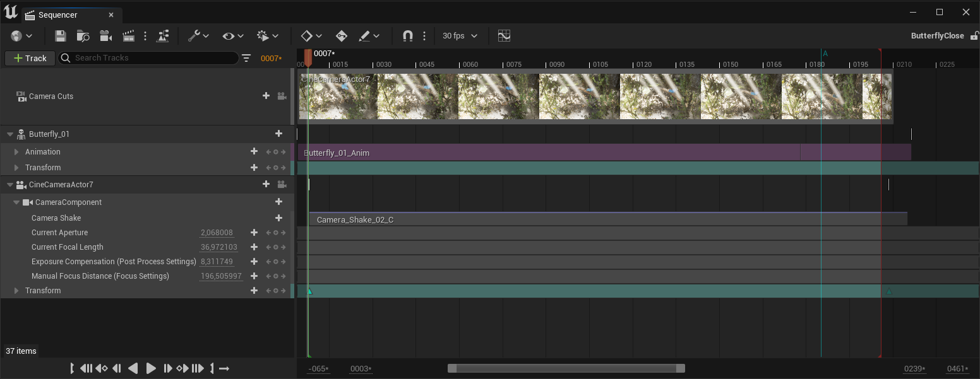The image size is (980, 379).
Task: Click the Add Track button
Action: 30,58
